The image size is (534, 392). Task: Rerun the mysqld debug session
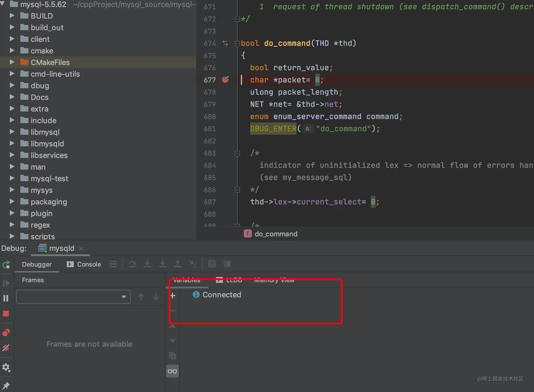click(6, 265)
